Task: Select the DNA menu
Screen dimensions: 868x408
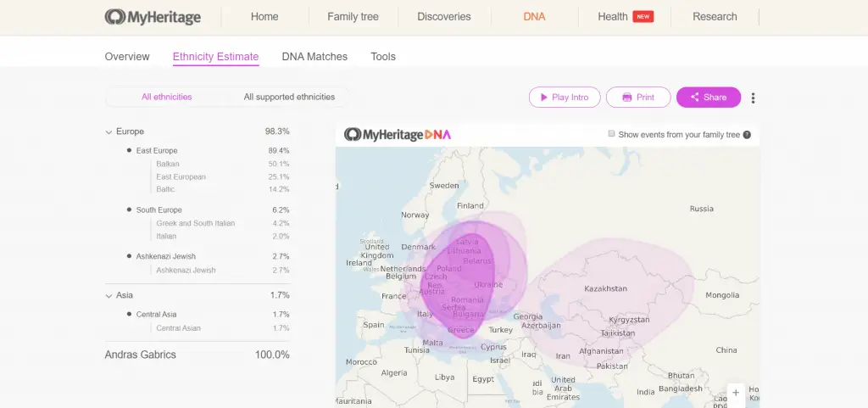Action: click(x=534, y=17)
